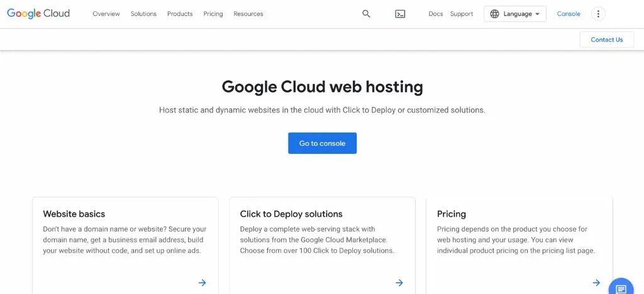Click the 'Deploy a complete web-serving stack' description
644x294 pixels.
pos(317,240)
